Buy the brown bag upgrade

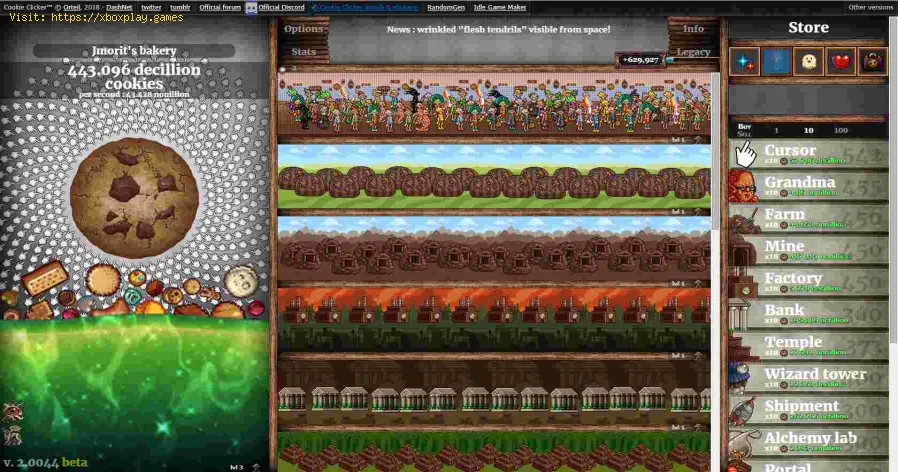872,62
